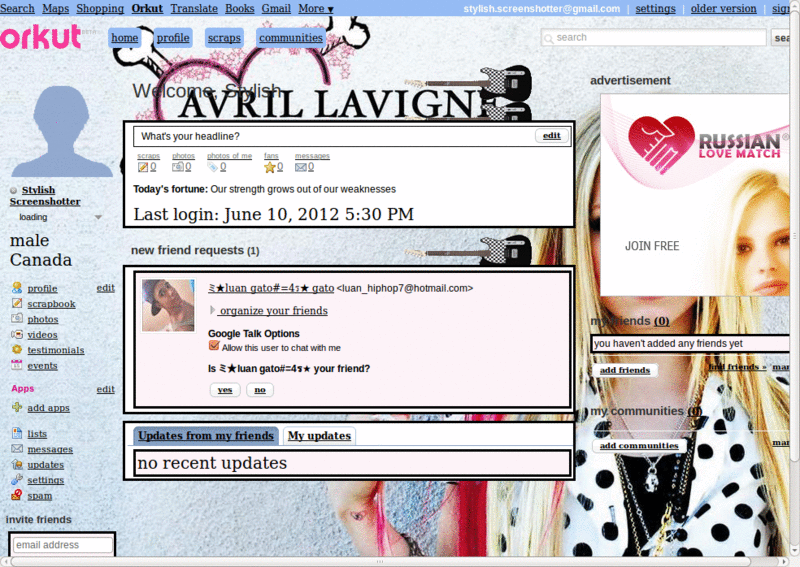The image size is (800, 567).
Task: Click the updates icon in sidebar
Action: coord(17,464)
